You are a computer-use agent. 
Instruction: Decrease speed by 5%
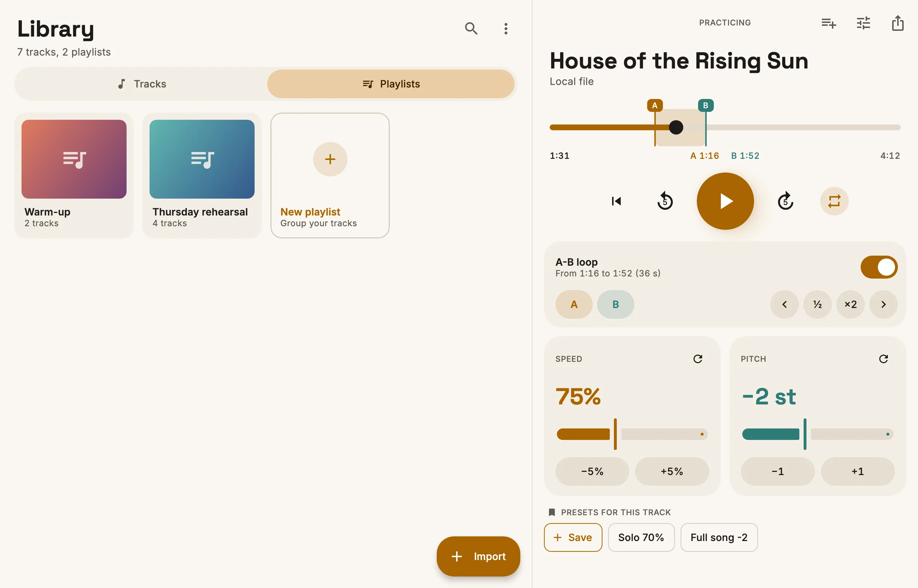point(592,471)
